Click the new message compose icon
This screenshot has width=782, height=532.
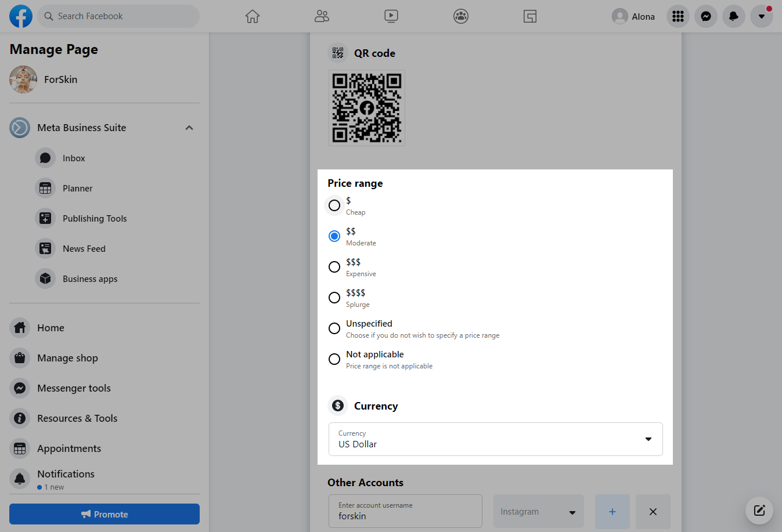click(759, 511)
